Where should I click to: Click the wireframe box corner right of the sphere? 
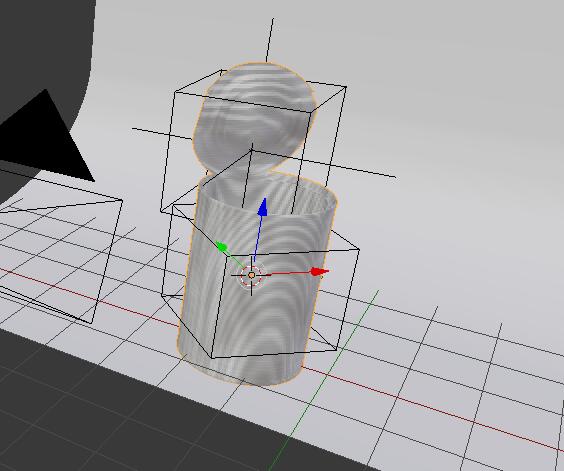click(346, 86)
